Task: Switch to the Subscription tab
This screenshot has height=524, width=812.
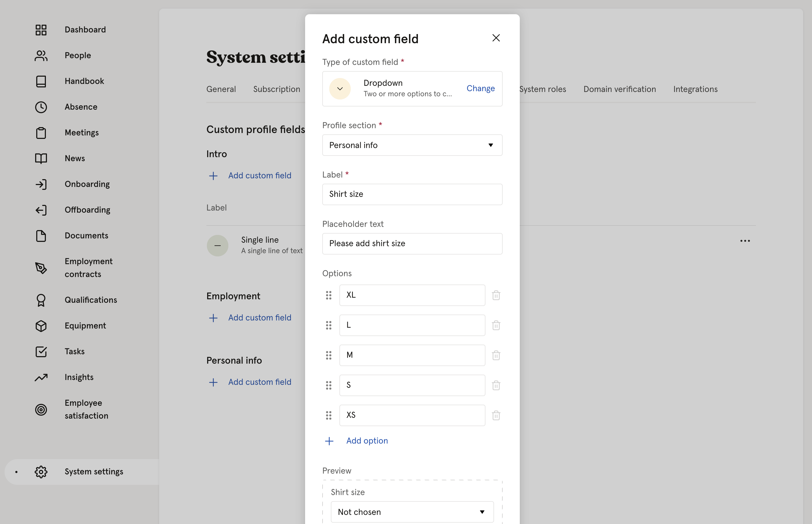Action: 277,89
